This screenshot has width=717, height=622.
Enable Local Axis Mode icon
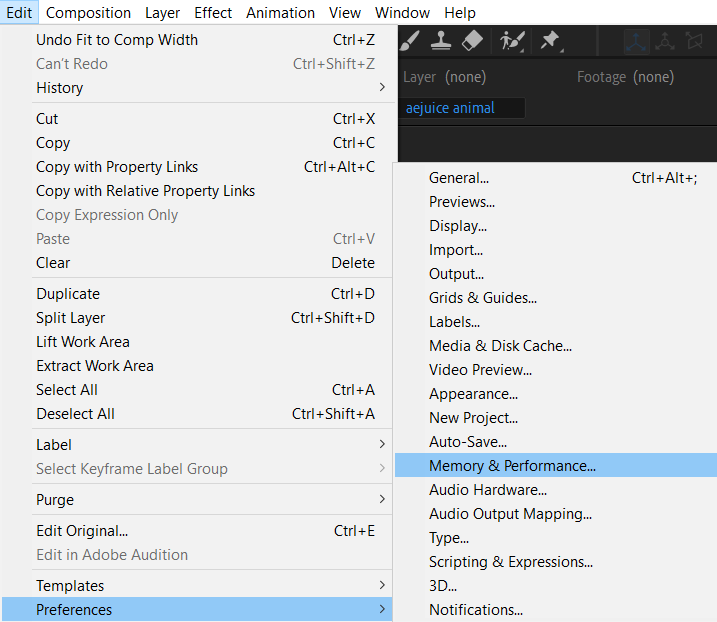point(634,41)
